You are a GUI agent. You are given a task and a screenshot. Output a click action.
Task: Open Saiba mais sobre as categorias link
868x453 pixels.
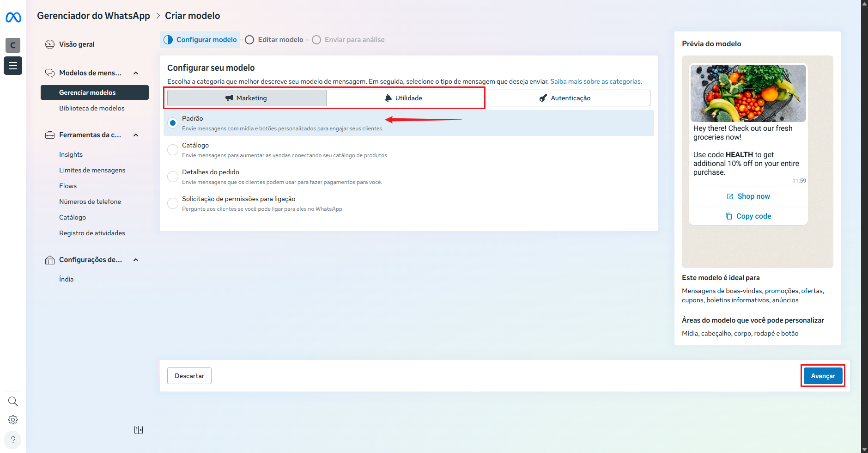(x=595, y=81)
